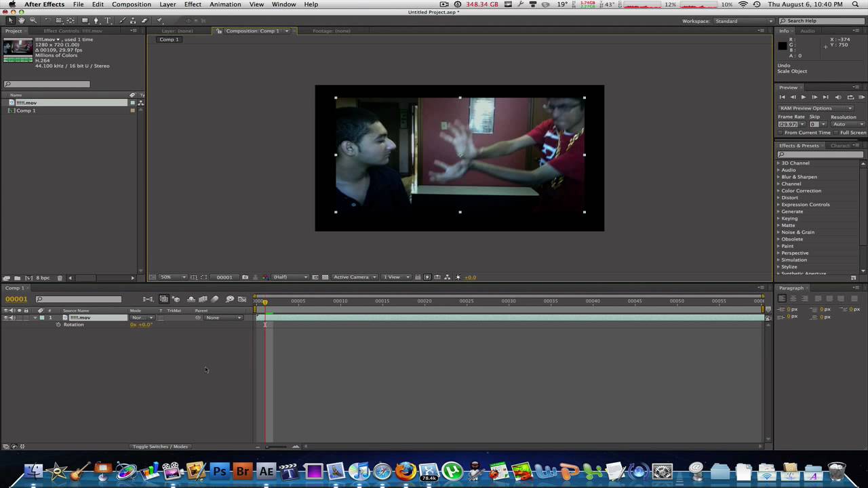Open Active Camera view dropdown
Viewport: 868px width, 488px height.
click(x=355, y=277)
